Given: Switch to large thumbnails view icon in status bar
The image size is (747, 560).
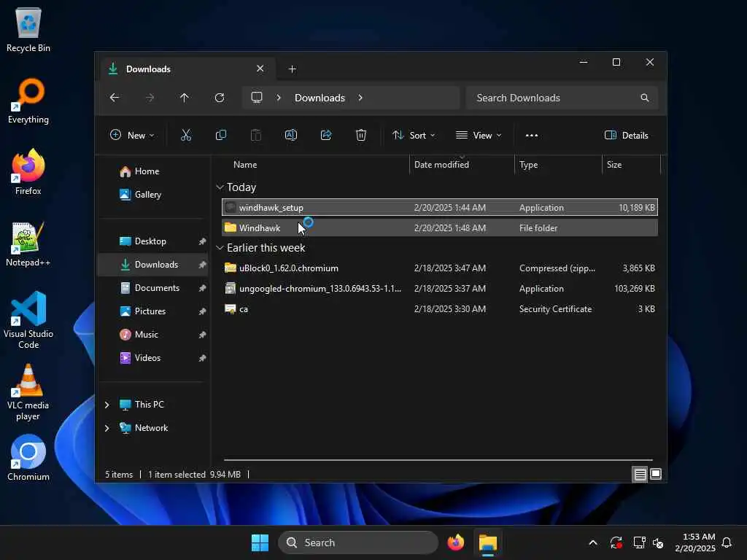Looking at the screenshot, I should 656,474.
